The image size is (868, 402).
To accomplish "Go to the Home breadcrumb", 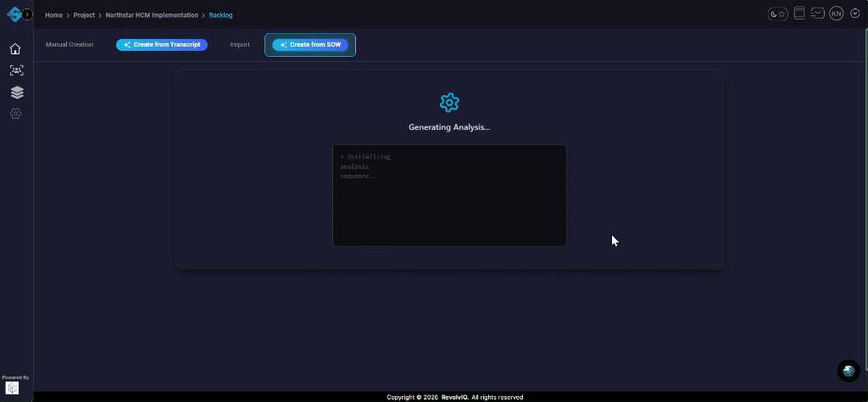I will [x=53, y=15].
